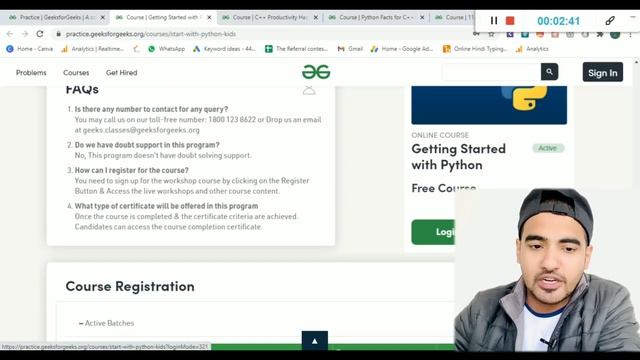This screenshot has width=640, height=360.
Task: Open Analytics | Realtime bookmark
Action: point(93,49)
